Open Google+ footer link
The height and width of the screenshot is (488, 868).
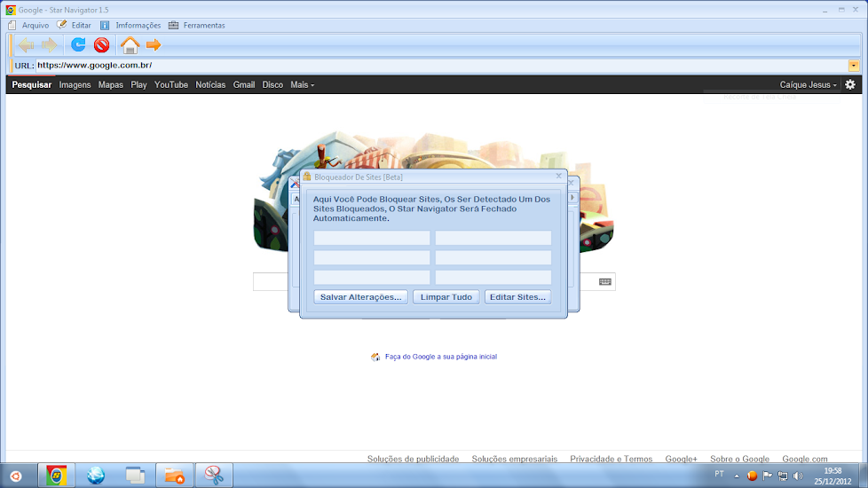(x=681, y=459)
